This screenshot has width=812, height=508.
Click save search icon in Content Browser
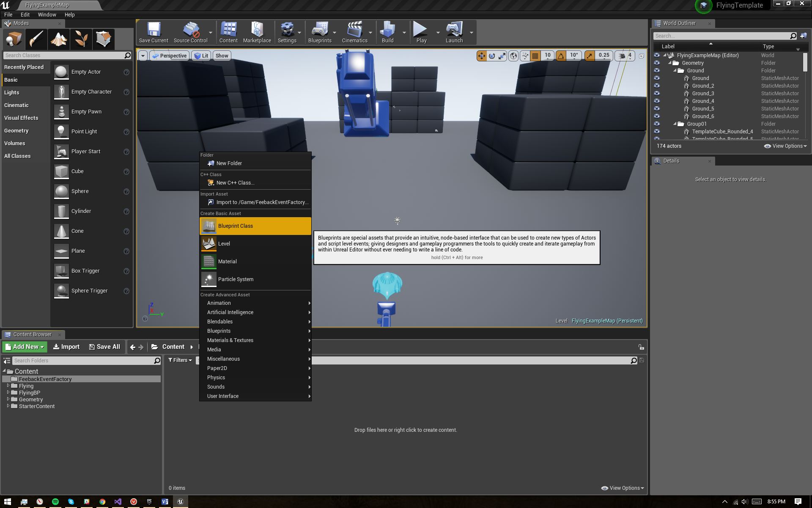tap(642, 360)
